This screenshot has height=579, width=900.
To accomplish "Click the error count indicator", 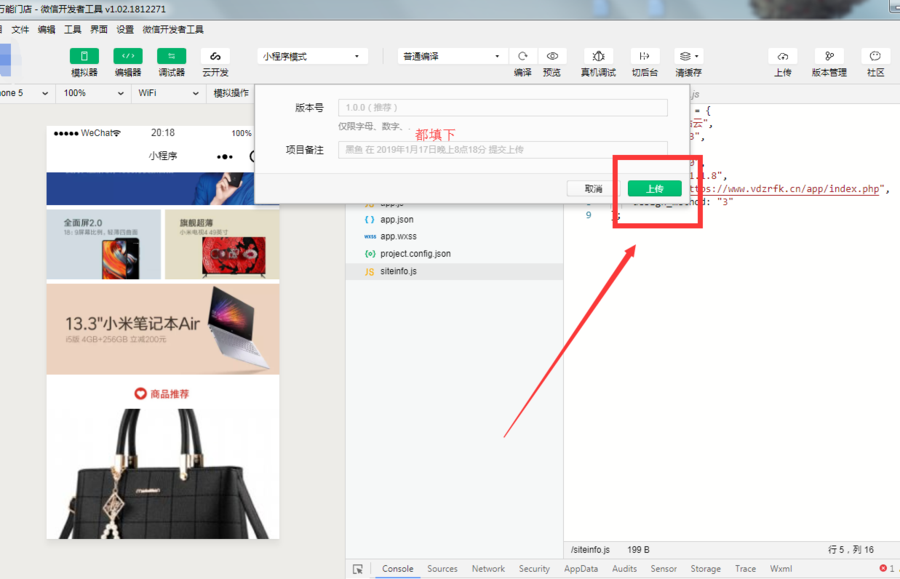I will (x=887, y=568).
